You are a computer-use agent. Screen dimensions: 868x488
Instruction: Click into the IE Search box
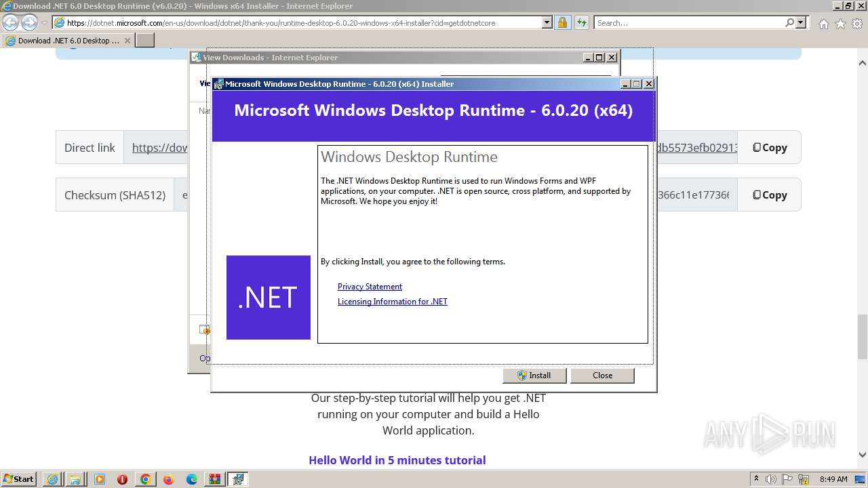click(x=688, y=23)
